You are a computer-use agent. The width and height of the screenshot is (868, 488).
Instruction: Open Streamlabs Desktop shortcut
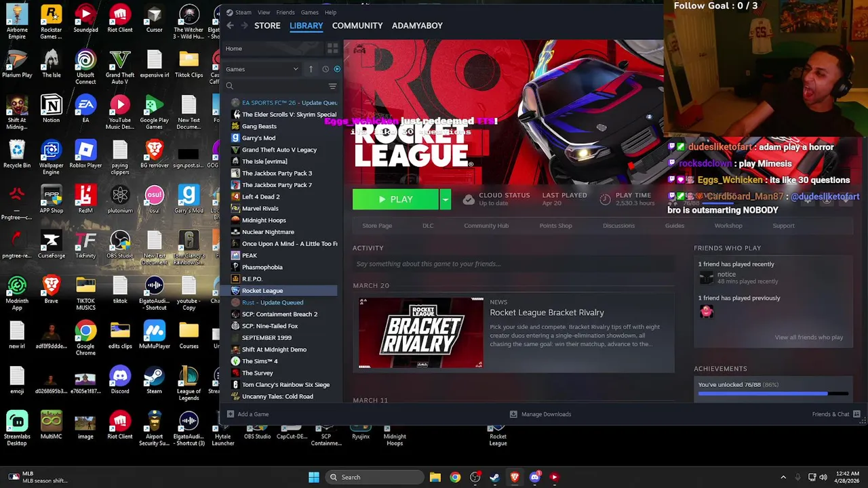click(17, 428)
